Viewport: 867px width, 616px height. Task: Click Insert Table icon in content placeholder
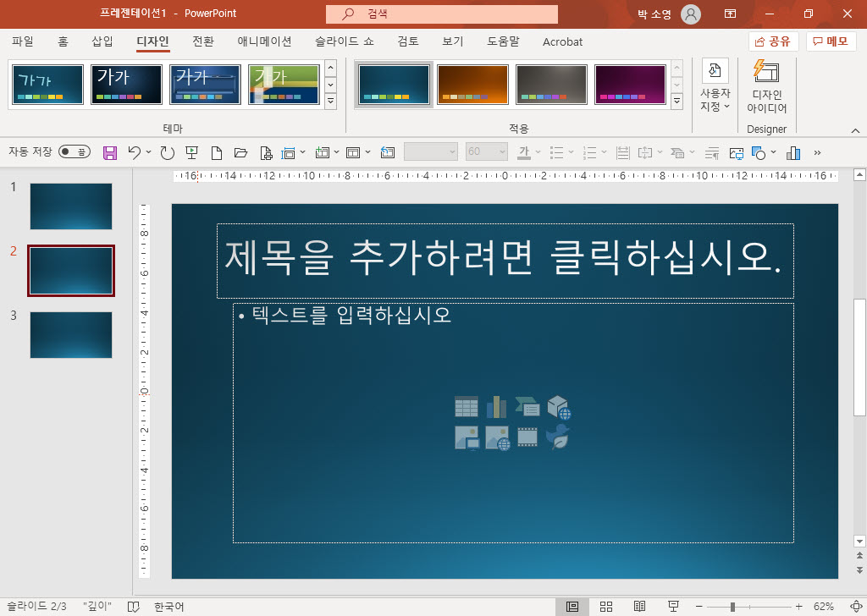click(467, 407)
